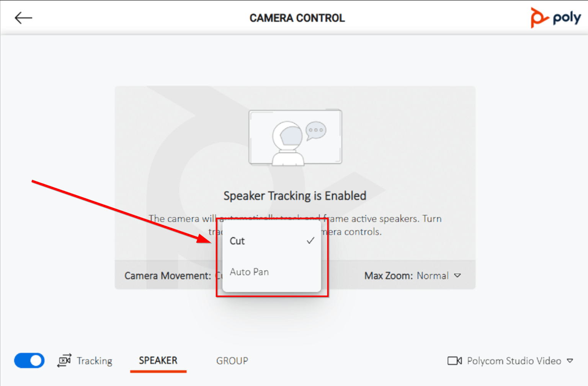Image resolution: width=588 pixels, height=386 pixels.
Task: Switch to the GROUP tab
Action: tap(232, 360)
